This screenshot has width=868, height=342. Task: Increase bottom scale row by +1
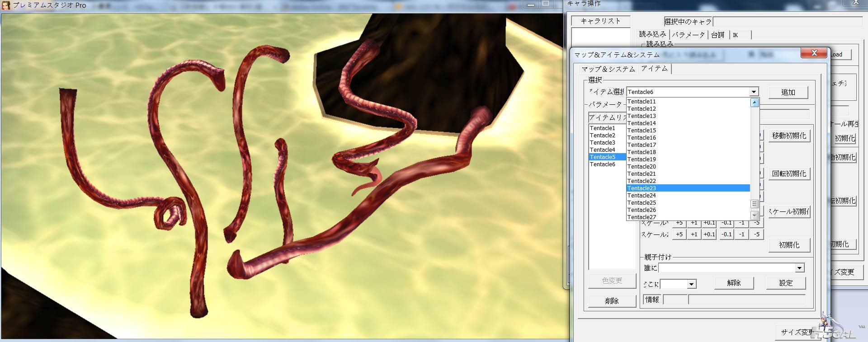pyautogui.click(x=694, y=234)
